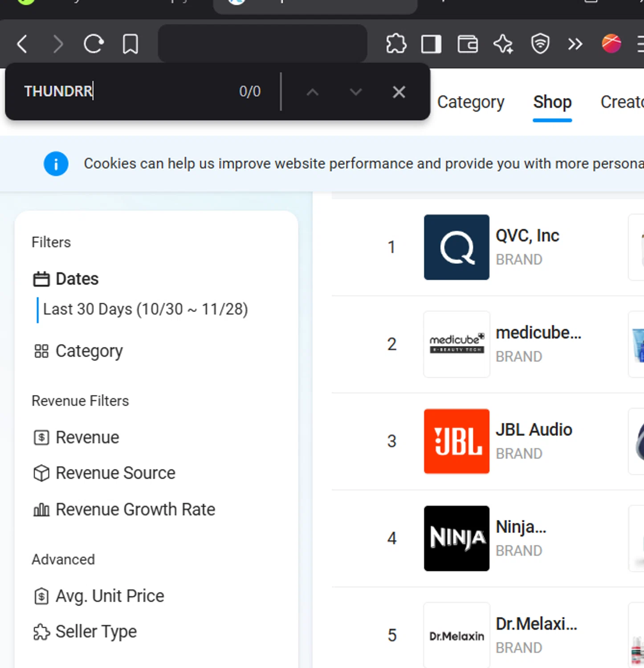Click the price tag icon beside Avg. Unit Price

coord(41,596)
